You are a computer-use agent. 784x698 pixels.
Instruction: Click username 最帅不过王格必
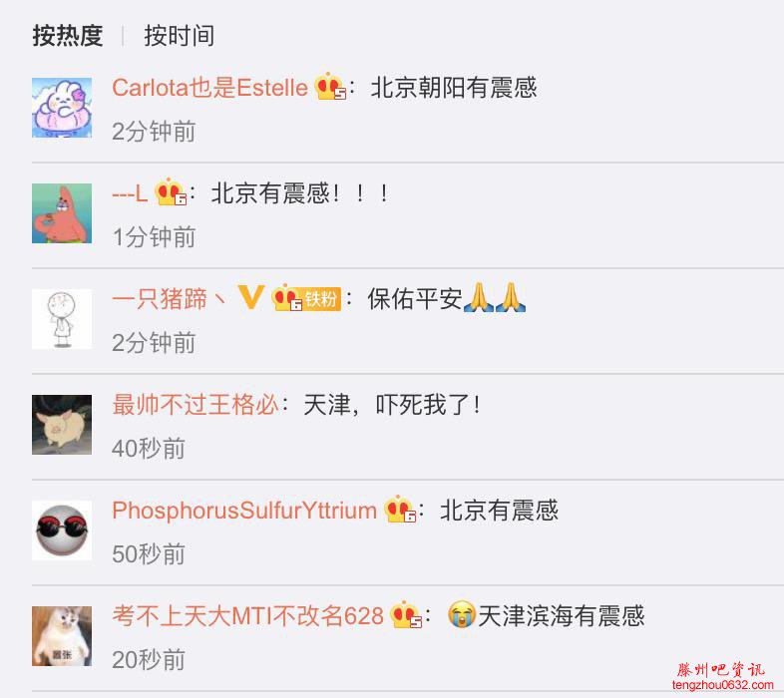tap(196, 405)
